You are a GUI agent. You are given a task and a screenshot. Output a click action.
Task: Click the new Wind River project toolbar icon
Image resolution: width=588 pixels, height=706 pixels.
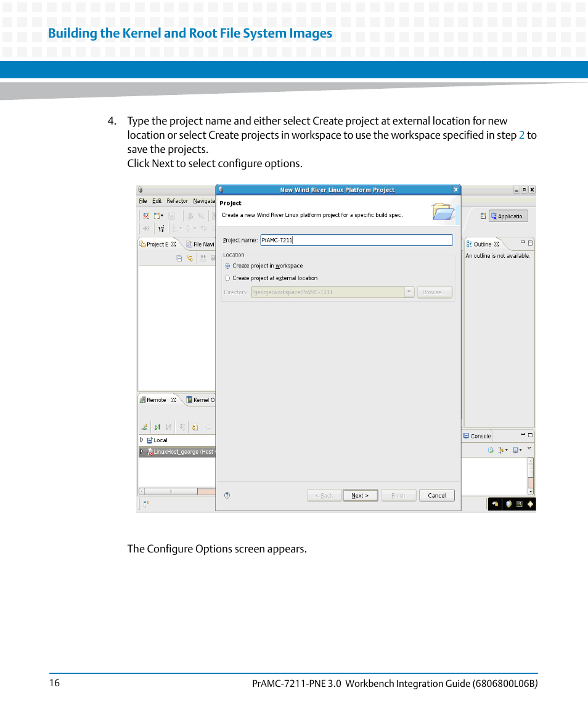point(146,216)
